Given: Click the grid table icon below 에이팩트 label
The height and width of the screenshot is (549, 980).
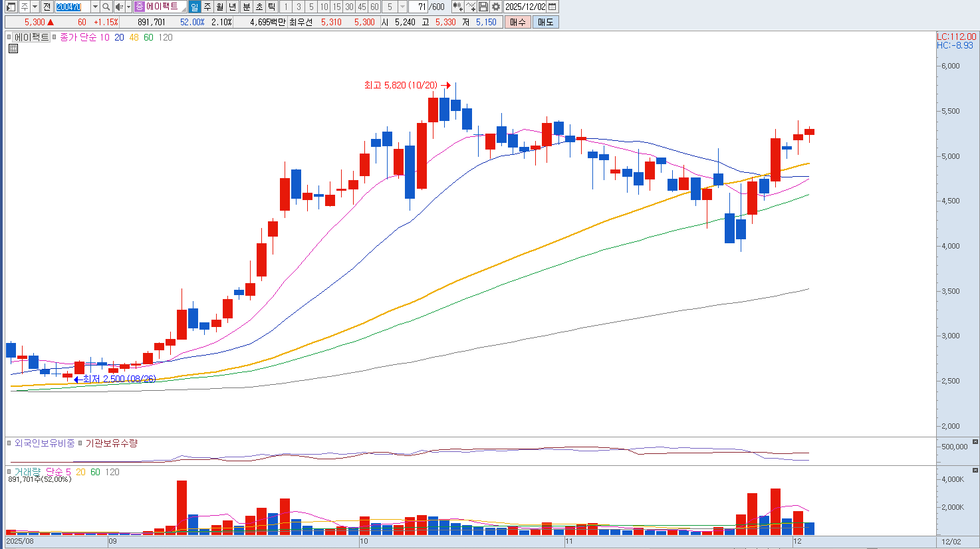Looking at the screenshot, I should pyautogui.click(x=13, y=49).
